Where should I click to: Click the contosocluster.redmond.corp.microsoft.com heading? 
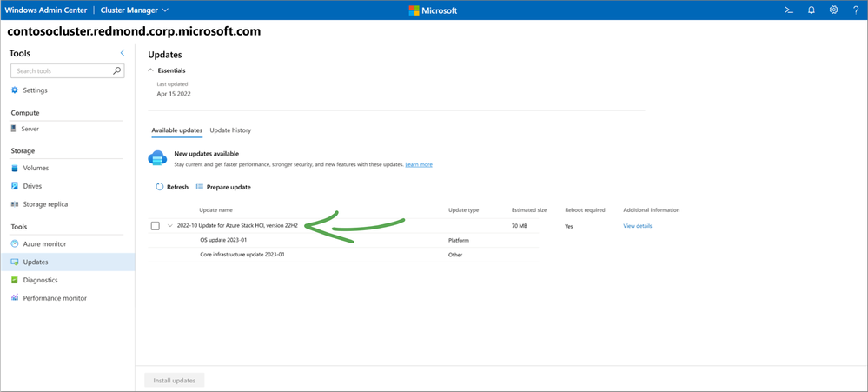(x=134, y=32)
